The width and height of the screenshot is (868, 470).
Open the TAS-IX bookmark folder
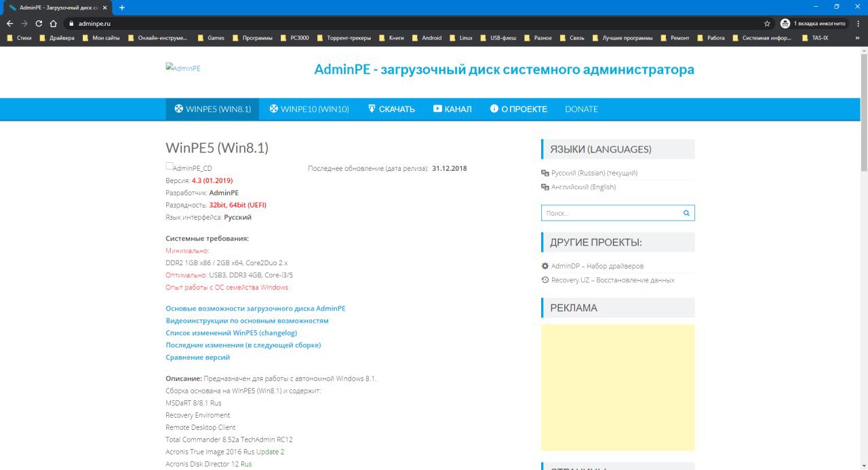click(x=814, y=38)
